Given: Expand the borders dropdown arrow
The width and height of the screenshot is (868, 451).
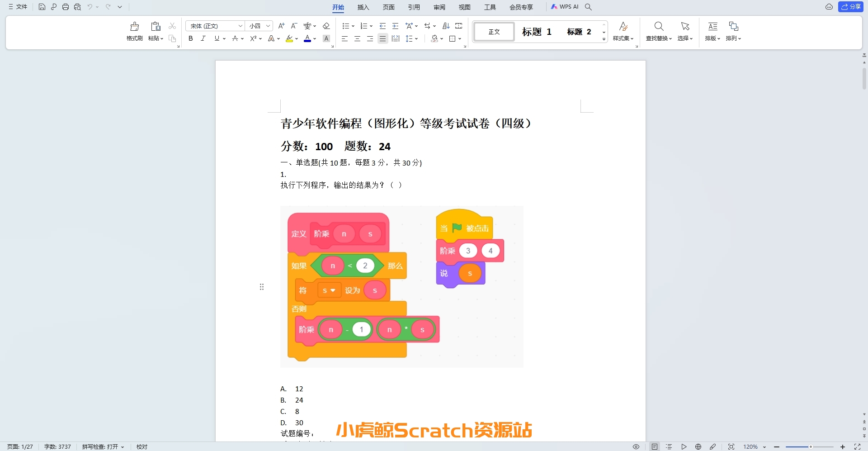Looking at the screenshot, I should pos(460,39).
